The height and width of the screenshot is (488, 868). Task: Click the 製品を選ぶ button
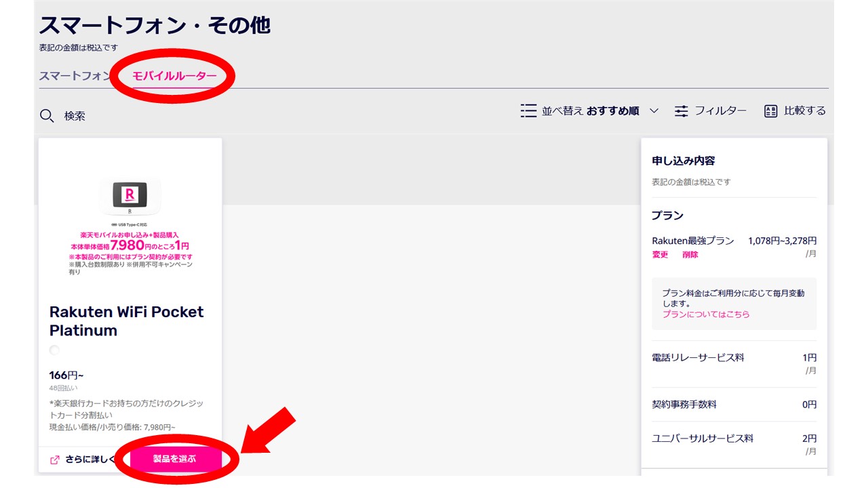pos(175,459)
